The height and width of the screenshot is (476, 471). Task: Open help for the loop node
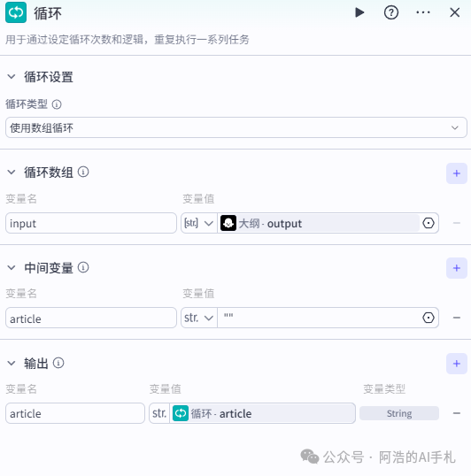tap(391, 12)
